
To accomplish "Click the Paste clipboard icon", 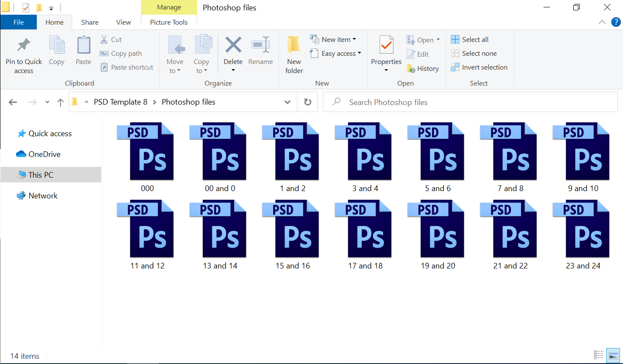I will point(83,45).
